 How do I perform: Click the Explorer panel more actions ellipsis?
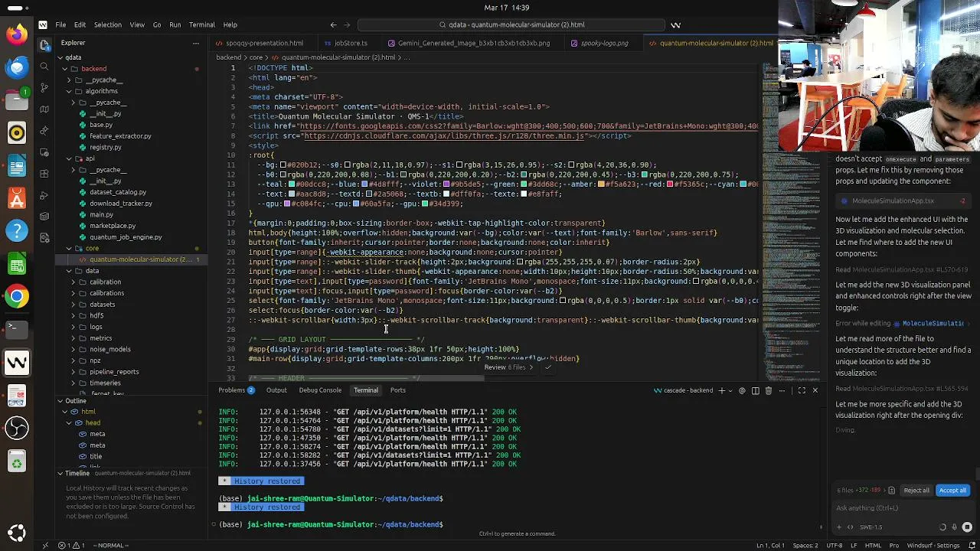pyautogui.click(x=196, y=43)
